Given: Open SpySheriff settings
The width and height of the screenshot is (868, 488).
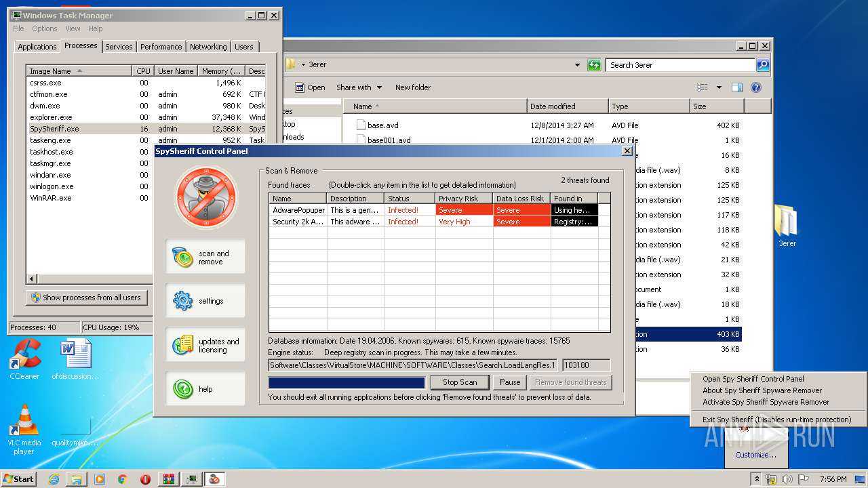Looking at the screenshot, I should (205, 300).
